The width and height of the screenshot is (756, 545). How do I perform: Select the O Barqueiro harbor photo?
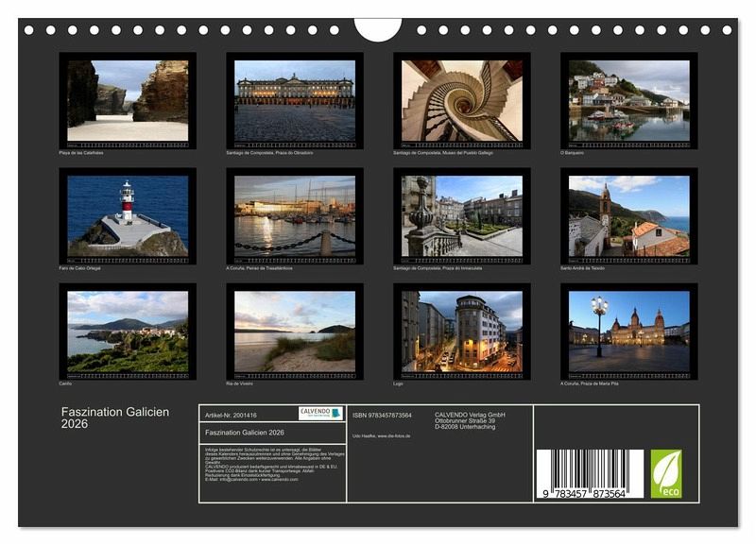point(629,100)
